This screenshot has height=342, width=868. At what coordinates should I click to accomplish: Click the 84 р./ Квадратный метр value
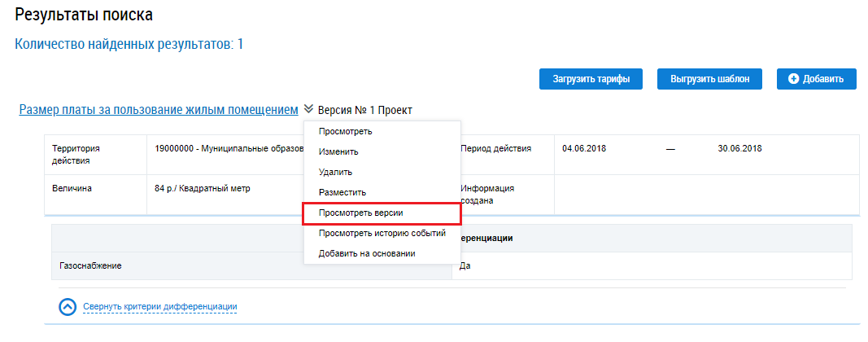203,188
